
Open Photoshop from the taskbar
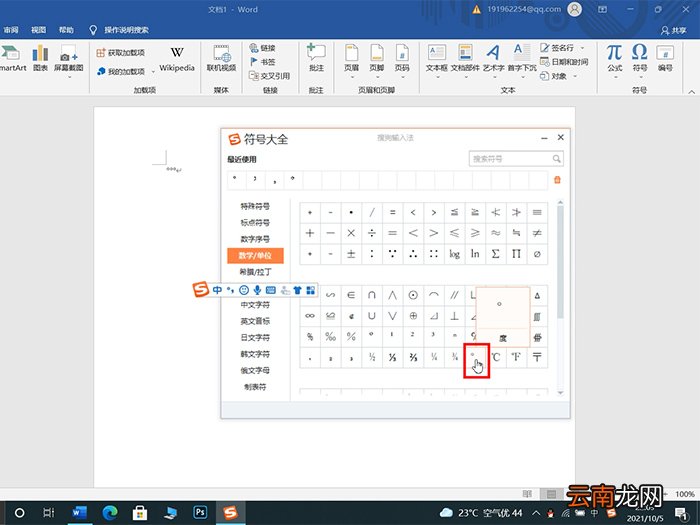point(200,512)
